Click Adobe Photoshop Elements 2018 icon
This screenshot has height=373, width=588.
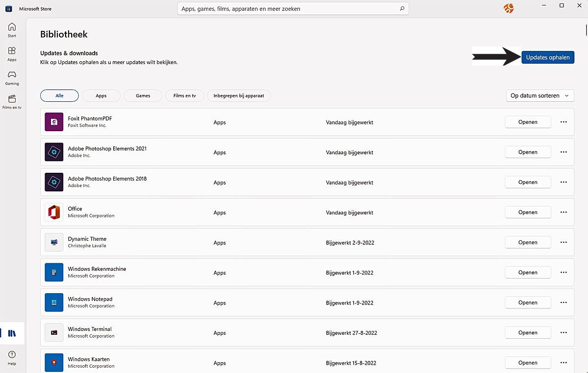pyautogui.click(x=54, y=182)
